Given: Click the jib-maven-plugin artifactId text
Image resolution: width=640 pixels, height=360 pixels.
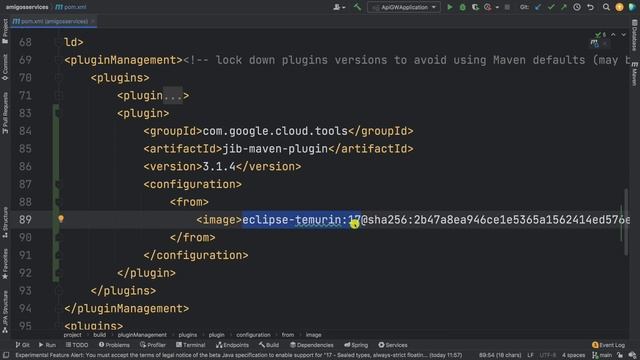Looking at the screenshot, I should pos(275,149).
